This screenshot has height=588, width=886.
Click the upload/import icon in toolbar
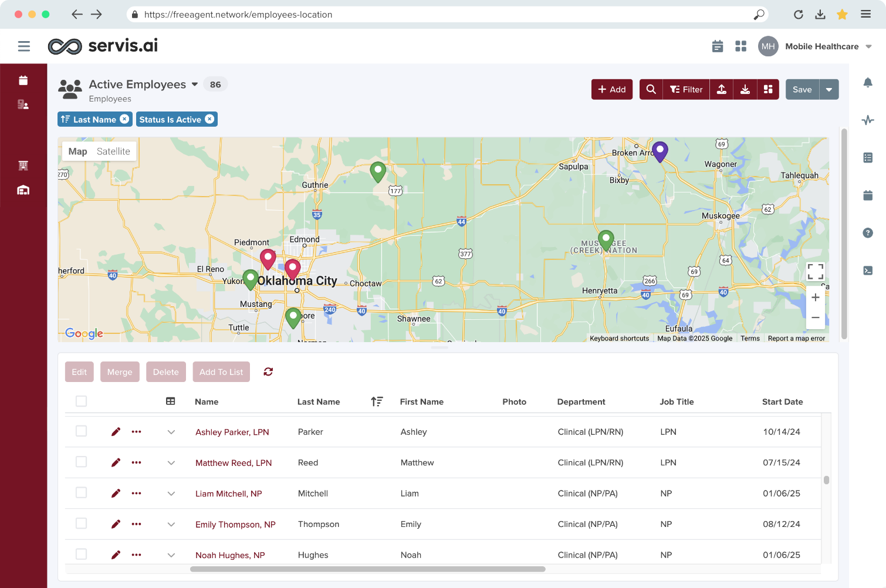point(722,89)
